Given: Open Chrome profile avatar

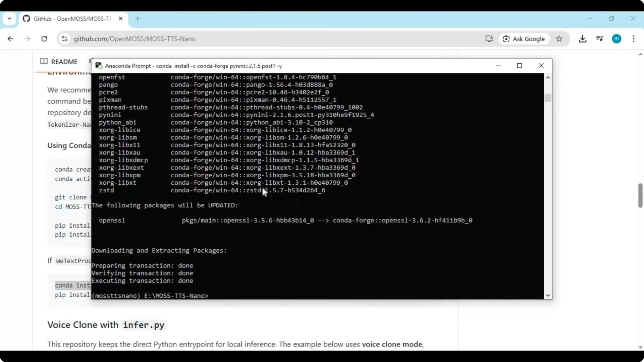Looking at the screenshot, I should pyautogui.click(x=616, y=39).
